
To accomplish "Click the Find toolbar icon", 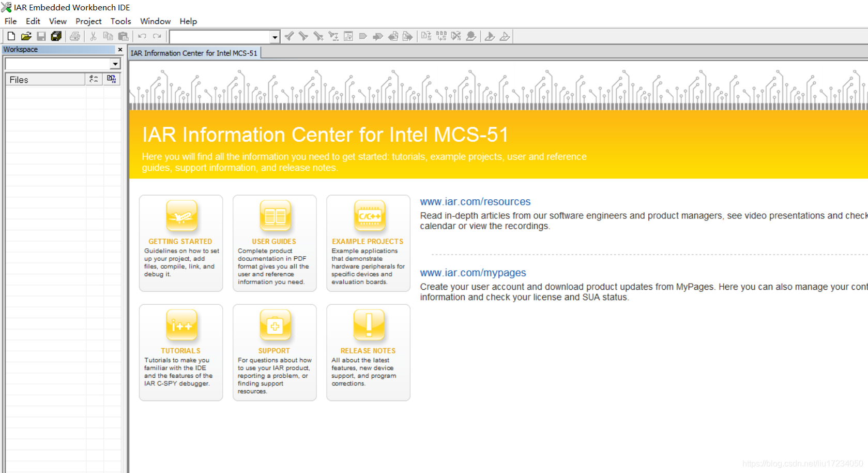I will [x=318, y=36].
